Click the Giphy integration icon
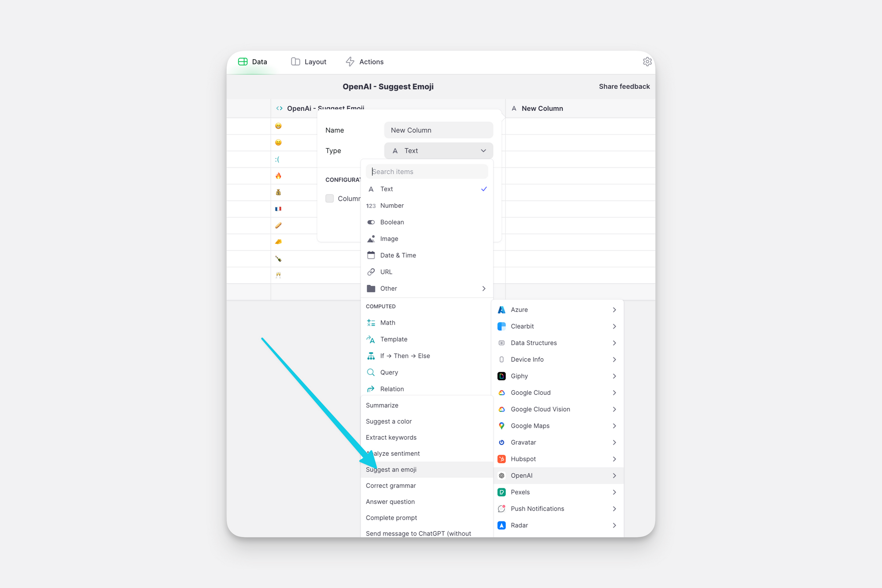Viewport: 882px width, 588px height. (501, 376)
